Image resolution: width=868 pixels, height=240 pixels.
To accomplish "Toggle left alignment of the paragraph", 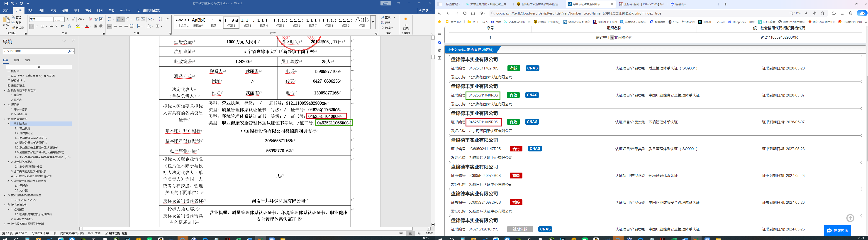I will tap(110, 26).
